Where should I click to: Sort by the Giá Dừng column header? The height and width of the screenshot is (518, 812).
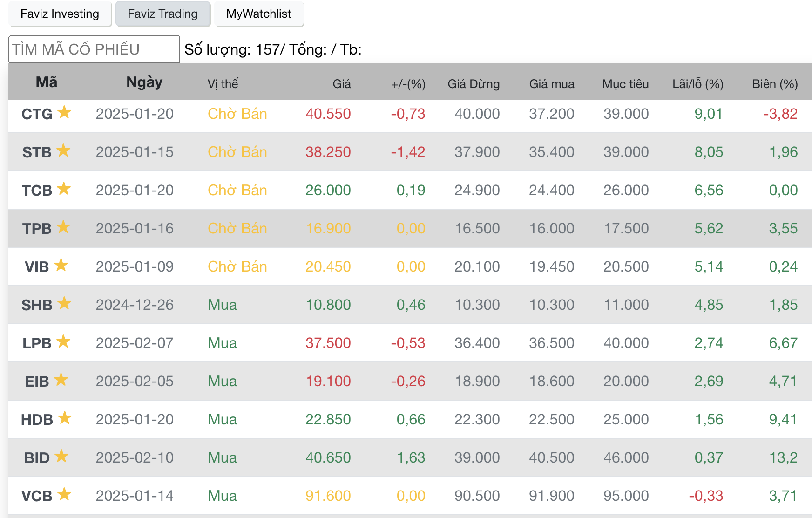pos(474,84)
